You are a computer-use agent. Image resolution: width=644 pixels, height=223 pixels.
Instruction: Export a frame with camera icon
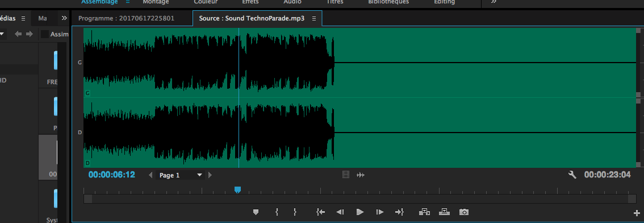coord(464,212)
